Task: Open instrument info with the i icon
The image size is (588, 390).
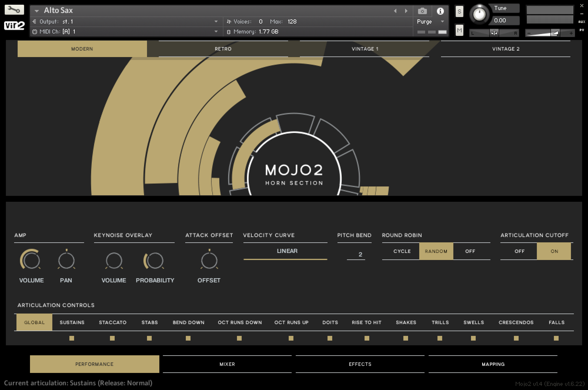Action: pyautogui.click(x=441, y=11)
